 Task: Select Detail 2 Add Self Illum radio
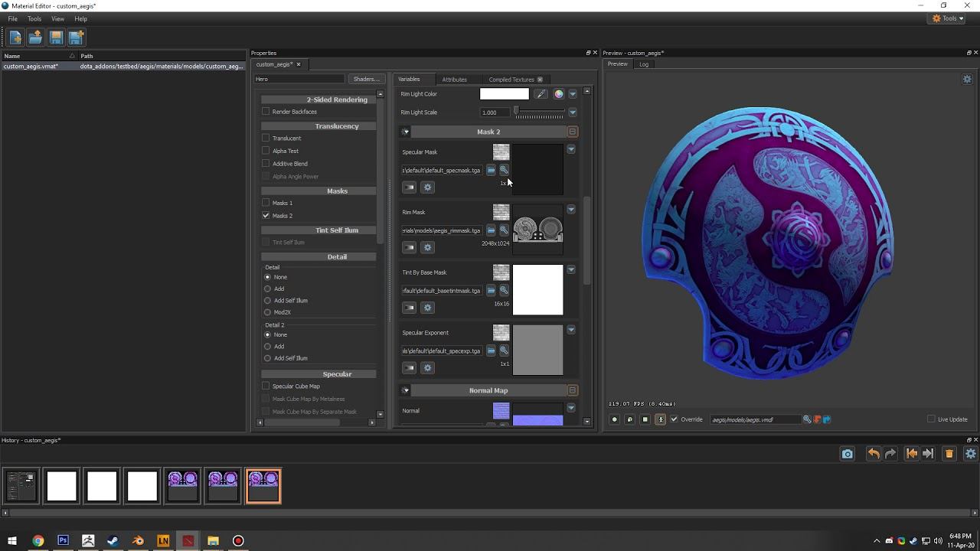(x=267, y=358)
